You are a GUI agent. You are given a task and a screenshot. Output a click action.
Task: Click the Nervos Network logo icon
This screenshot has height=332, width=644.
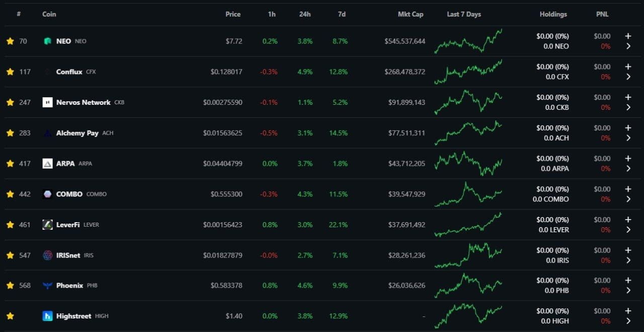tap(47, 102)
